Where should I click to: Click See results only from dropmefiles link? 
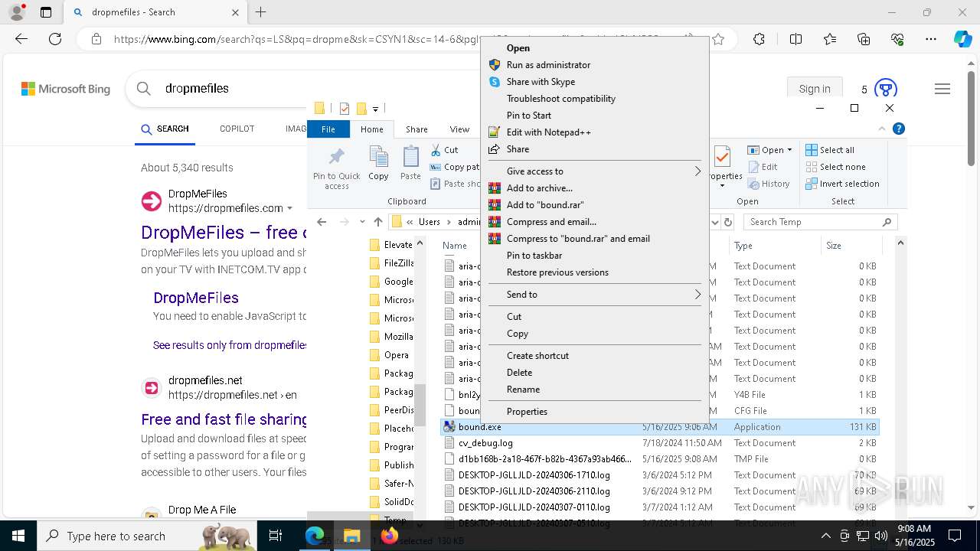230,345
